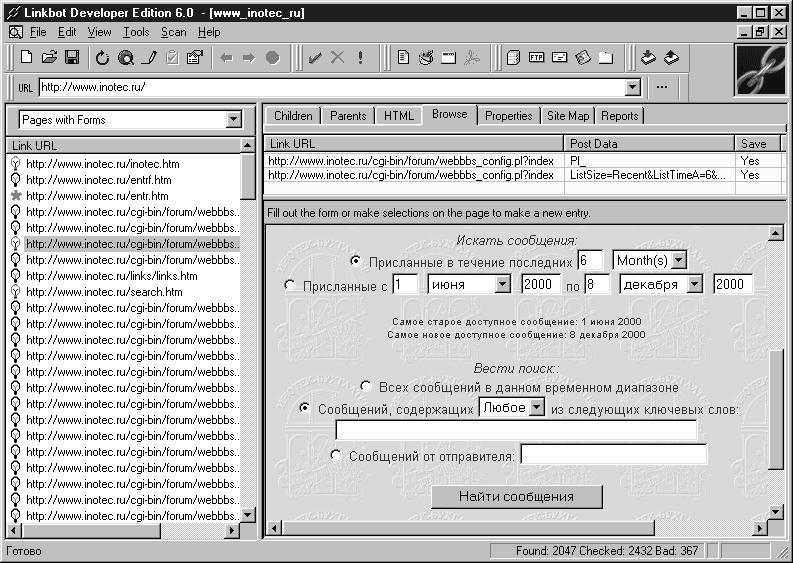The image size is (793, 563).
Task: Click the ellipsis button next to URL
Action: click(x=662, y=87)
